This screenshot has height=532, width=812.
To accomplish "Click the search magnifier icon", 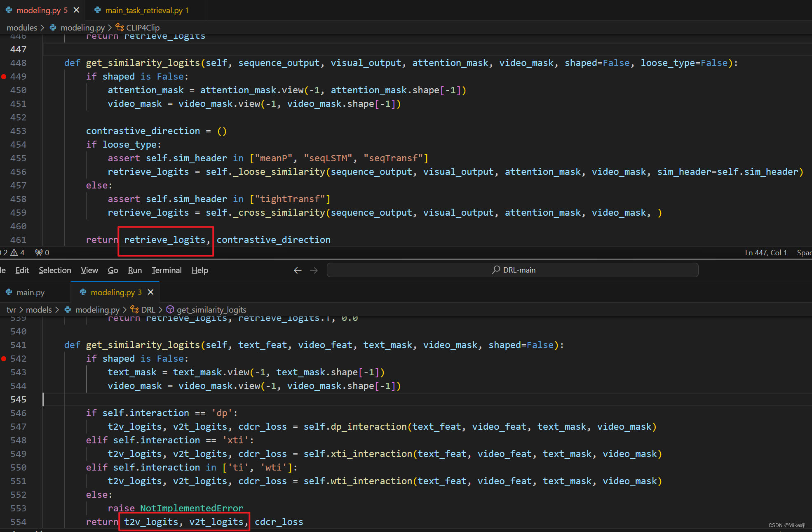I will coord(496,270).
